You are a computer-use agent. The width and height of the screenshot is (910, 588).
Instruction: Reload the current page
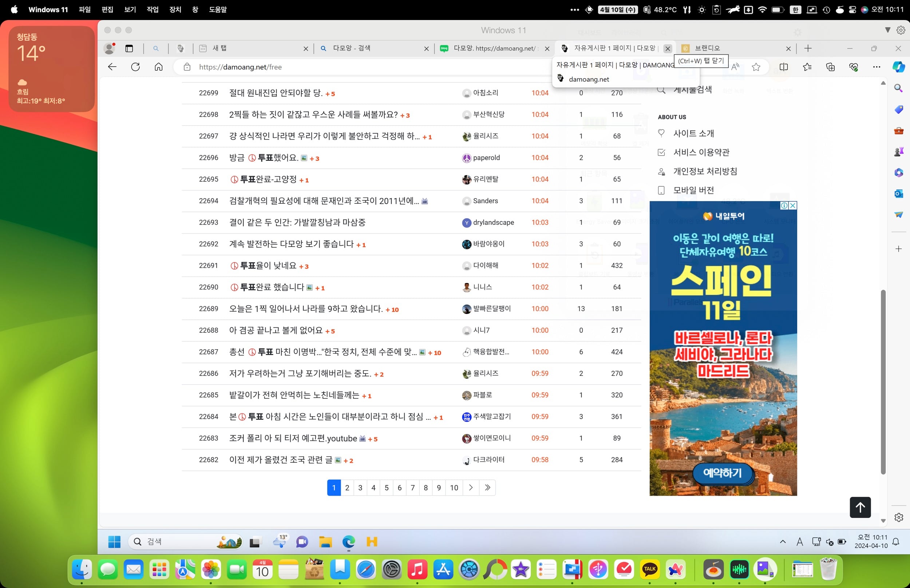(135, 67)
